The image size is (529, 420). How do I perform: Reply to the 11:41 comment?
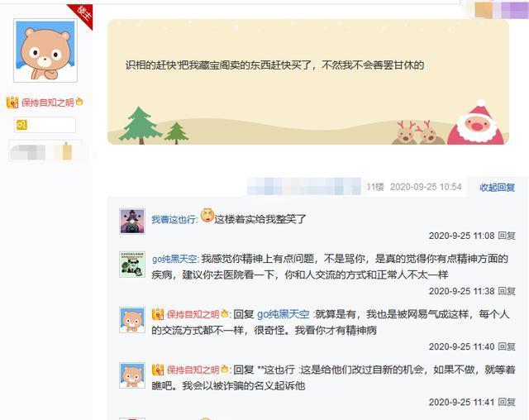(507, 402)
